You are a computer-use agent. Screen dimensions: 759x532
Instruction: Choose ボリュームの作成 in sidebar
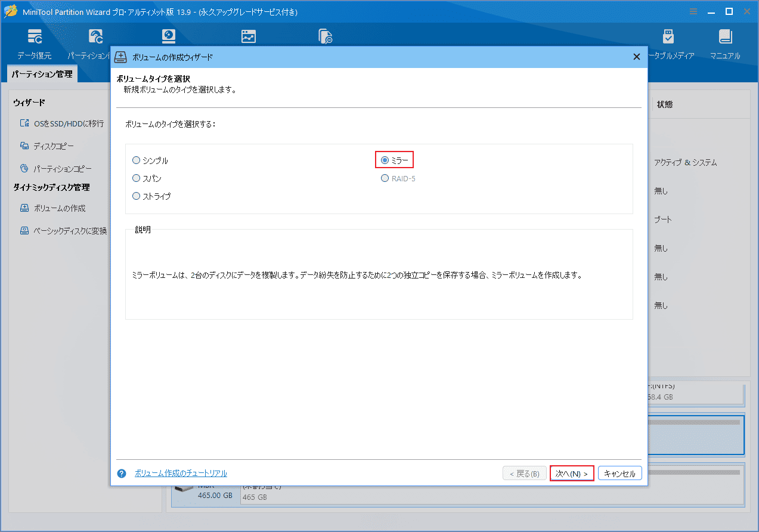[60, 208]
